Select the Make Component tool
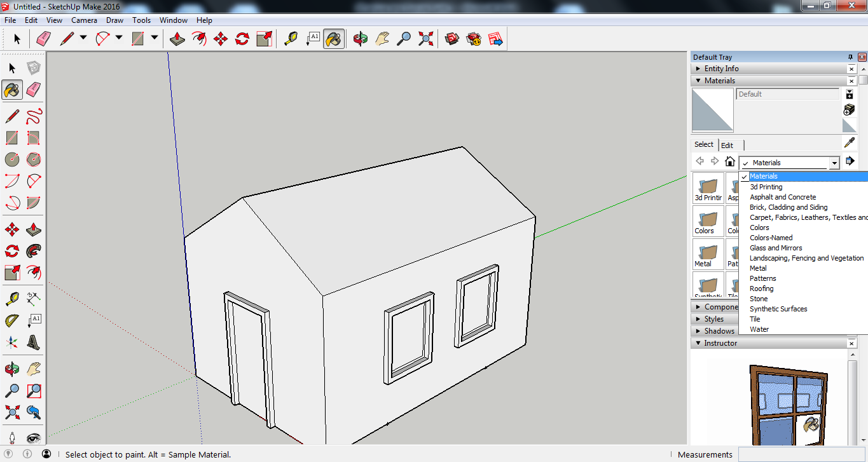Image resolution: width=868 pixels, height=462 pixels. point(34,69)
